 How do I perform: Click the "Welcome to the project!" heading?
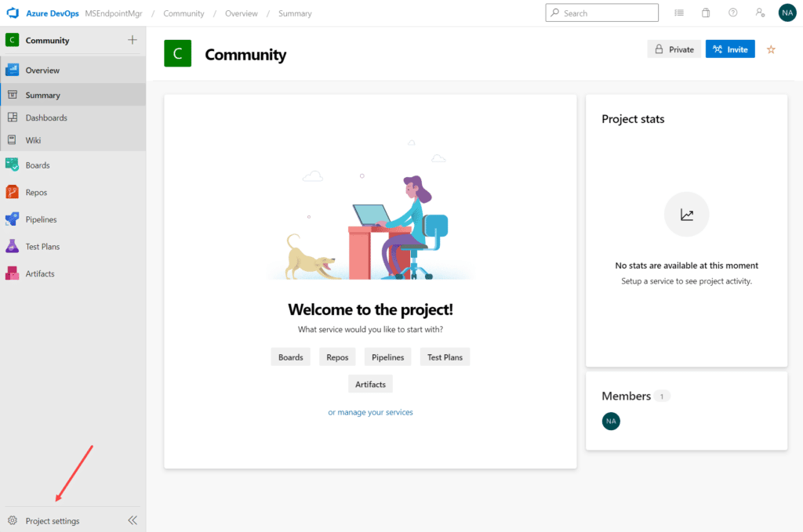pos(370,309)
